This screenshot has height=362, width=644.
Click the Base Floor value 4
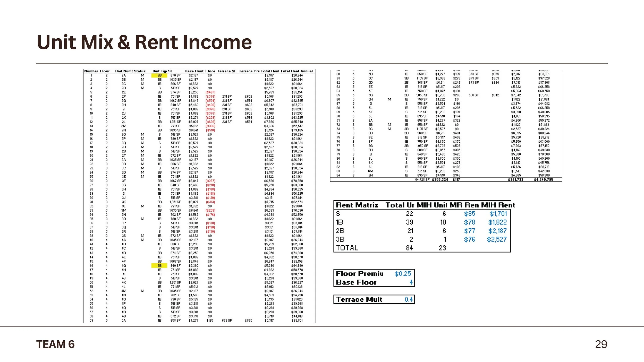[x=412, y=282]
